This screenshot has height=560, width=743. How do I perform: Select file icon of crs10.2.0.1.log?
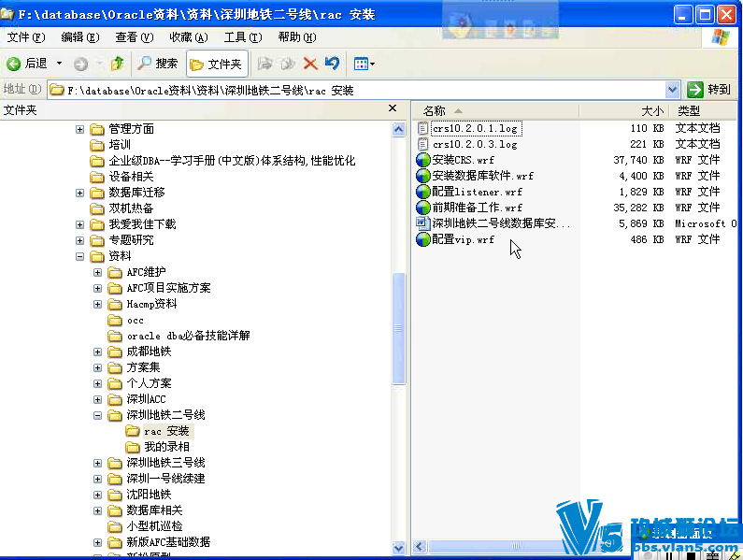(x=422, y=128)
